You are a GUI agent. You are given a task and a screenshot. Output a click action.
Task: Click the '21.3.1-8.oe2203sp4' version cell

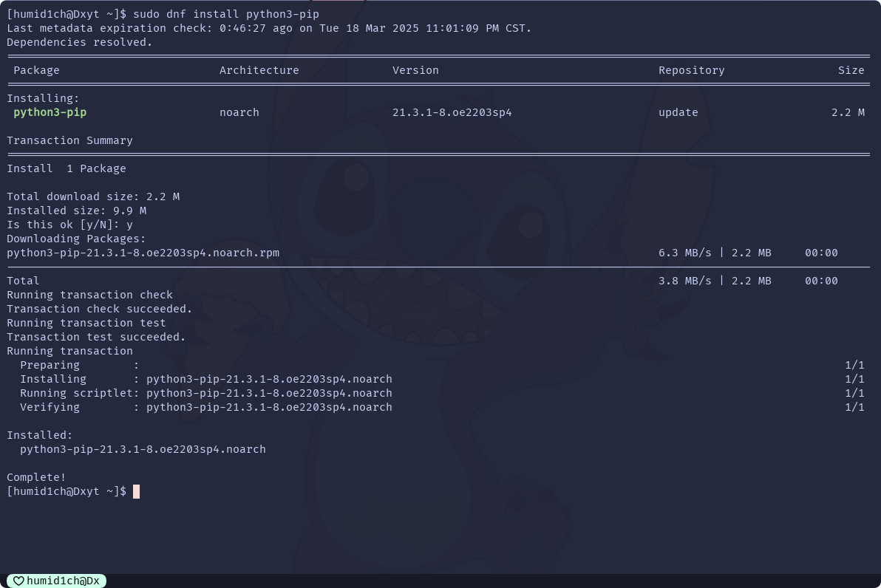click(x=452, y=112)
